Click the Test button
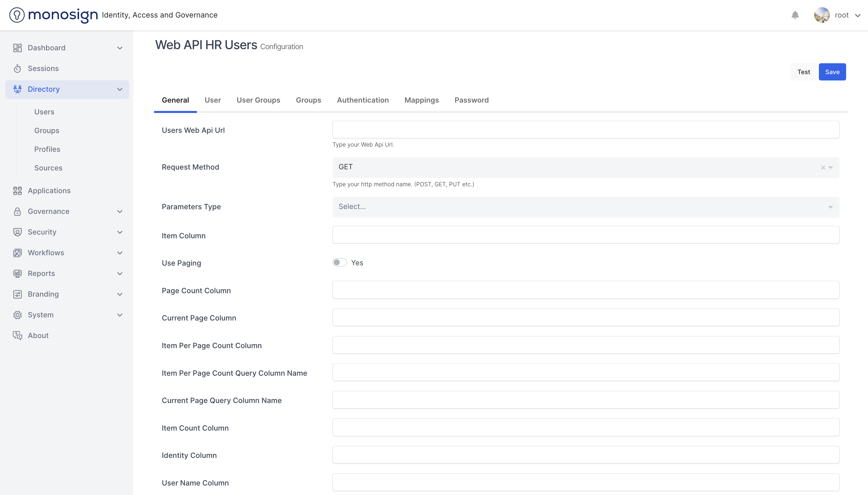868x495 pixels. [803, 72]
